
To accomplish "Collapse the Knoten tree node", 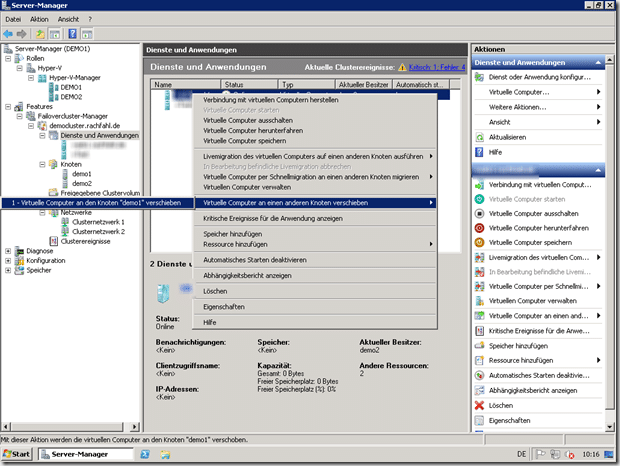I will pyautogui.click(x=42, y=164).
